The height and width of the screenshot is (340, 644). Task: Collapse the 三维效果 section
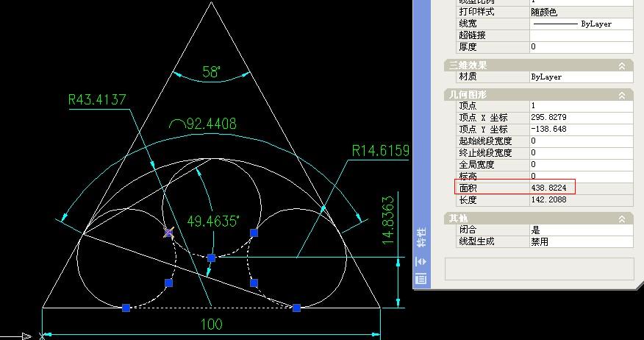[622, 65]
